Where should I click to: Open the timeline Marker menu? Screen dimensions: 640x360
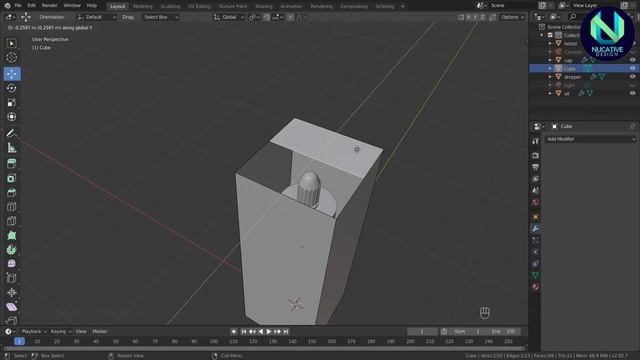(x=100, y=331)
